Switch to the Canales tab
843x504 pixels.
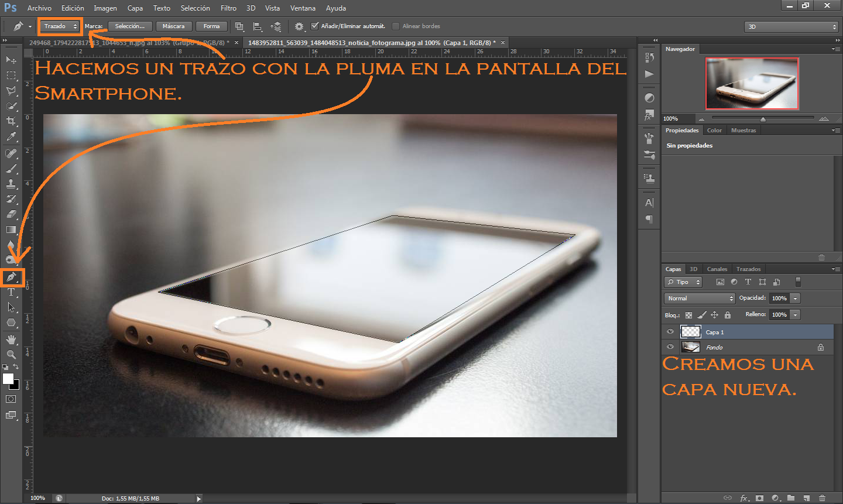point(717,269)
